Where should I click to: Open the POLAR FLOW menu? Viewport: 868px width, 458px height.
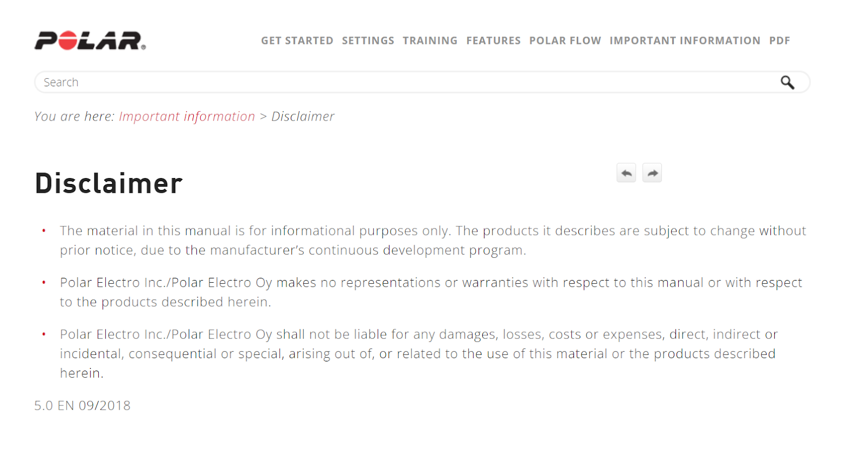point(565,40)
